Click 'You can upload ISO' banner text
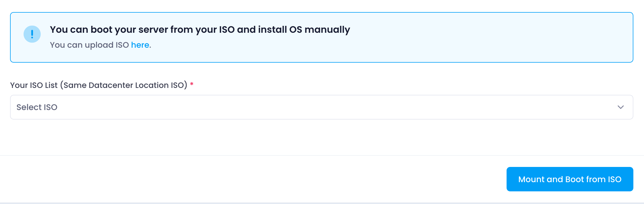The image size is (644, 204). [x=89, y=45]
